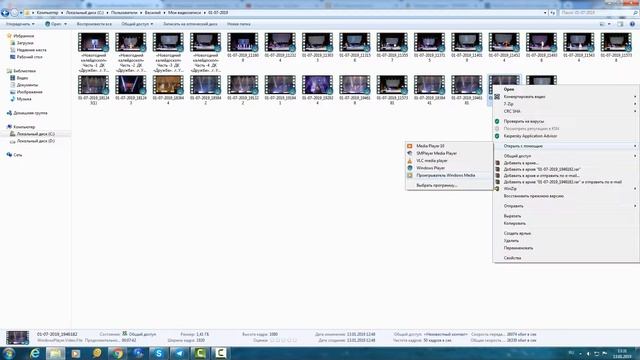The height and width of the screenshot is (360, 640).
Task: Open Google Chrome from taskbar
Action: [118, 353]
